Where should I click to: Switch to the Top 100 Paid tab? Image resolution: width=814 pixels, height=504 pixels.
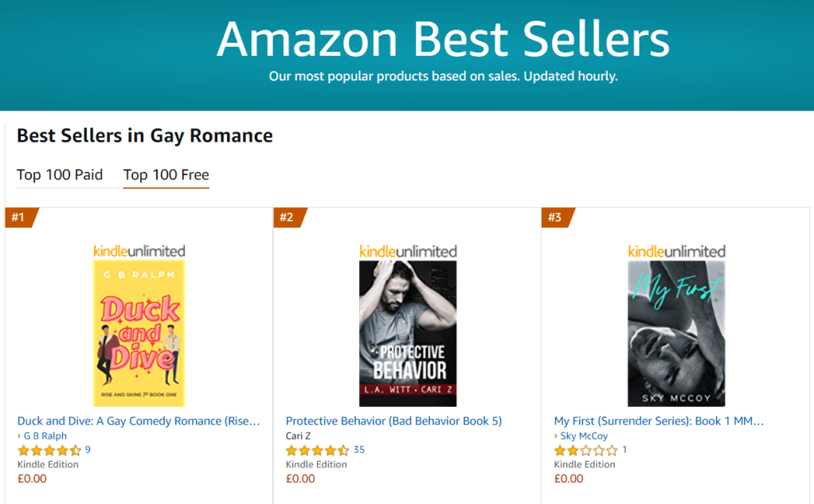coord(60,174)
